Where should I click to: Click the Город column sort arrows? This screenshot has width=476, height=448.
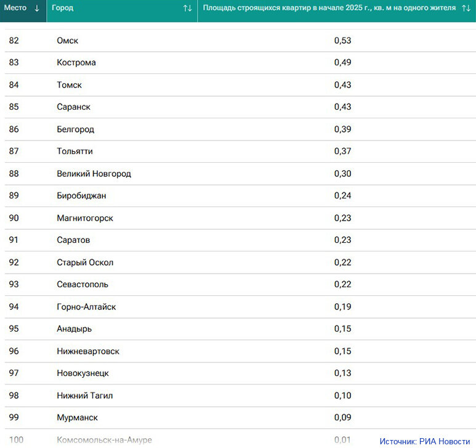coord(188,8)
